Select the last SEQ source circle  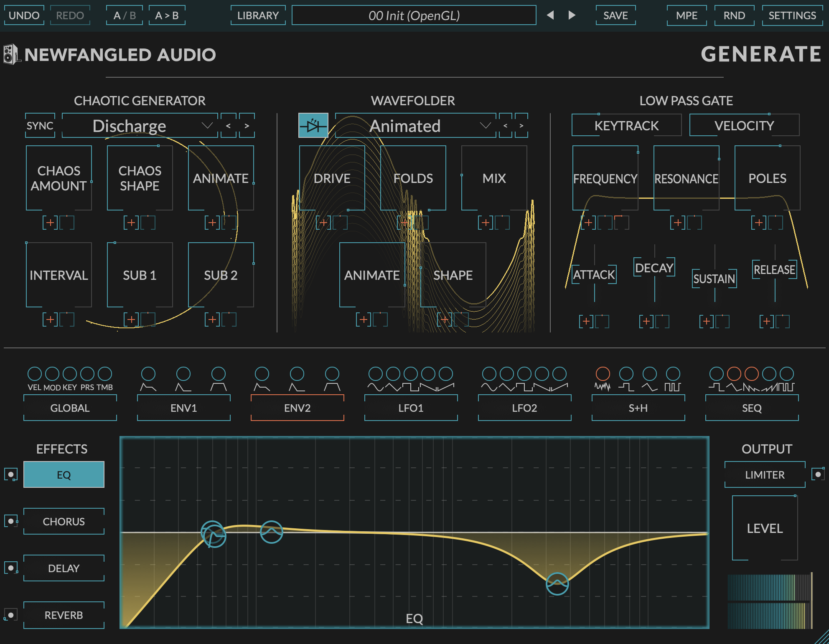[787, 373]
